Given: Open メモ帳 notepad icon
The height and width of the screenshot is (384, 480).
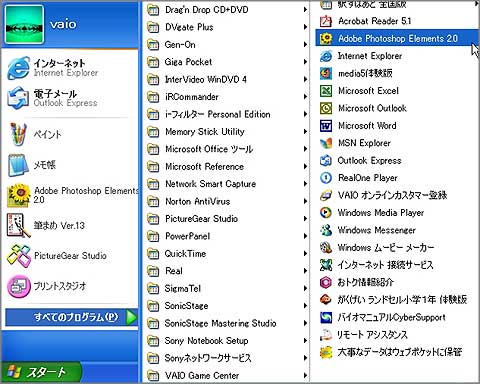Looking at the screenshot, I should point(17,165).
